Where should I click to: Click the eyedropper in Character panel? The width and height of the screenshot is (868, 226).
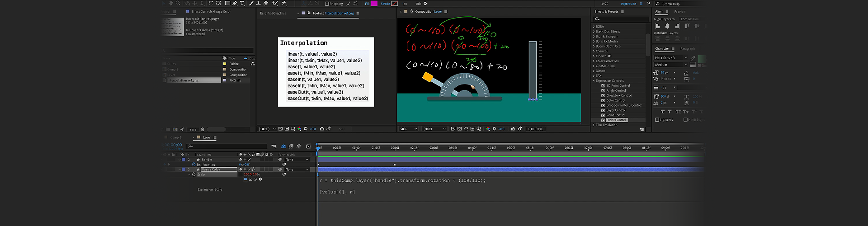[x=693, y=58]
